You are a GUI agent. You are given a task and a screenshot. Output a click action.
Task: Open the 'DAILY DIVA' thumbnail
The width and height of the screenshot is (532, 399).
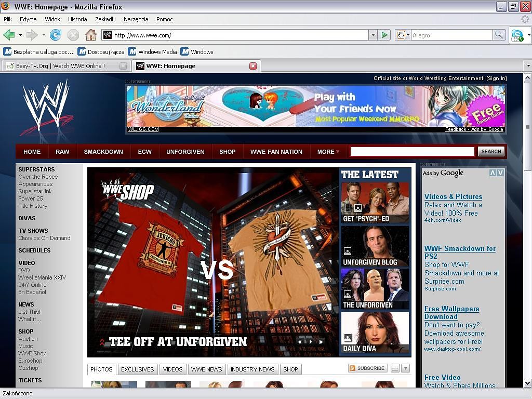pos(375,332)
